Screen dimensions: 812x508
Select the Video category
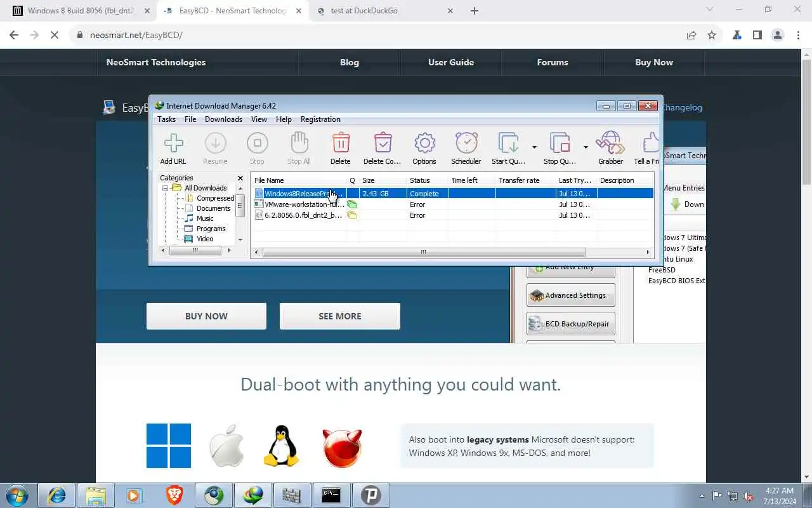pos(205,239)
